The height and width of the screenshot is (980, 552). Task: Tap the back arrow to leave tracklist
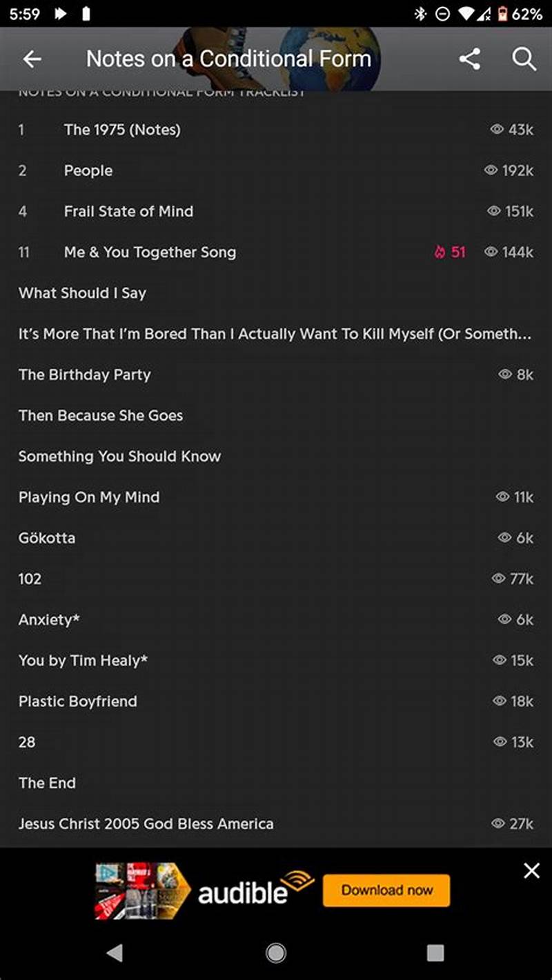pos(32,59)
